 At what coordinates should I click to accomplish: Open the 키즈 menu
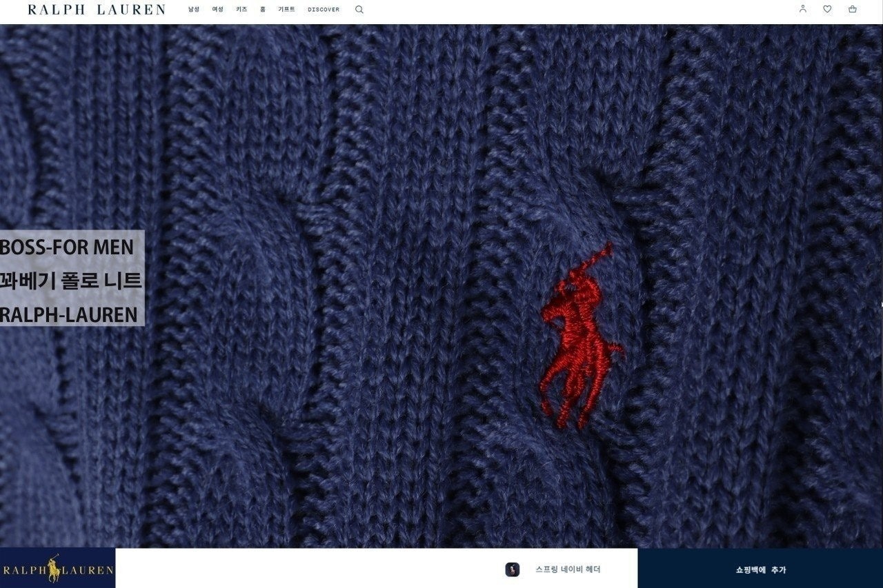[x=241, y=10]
